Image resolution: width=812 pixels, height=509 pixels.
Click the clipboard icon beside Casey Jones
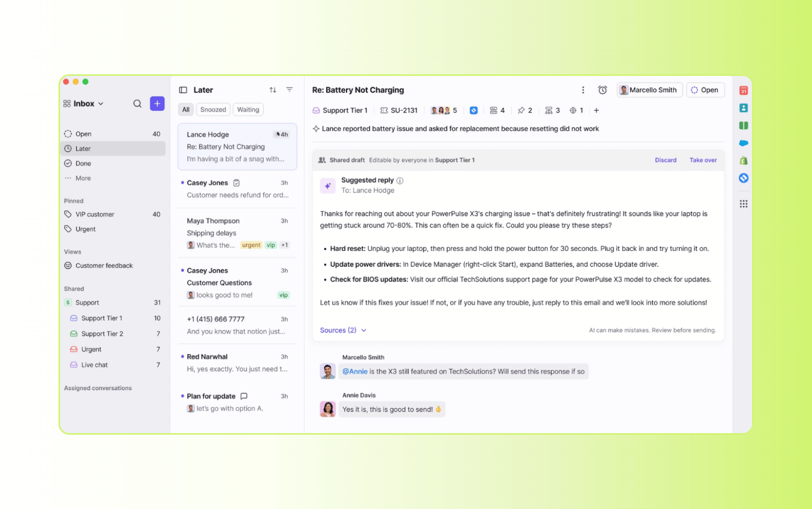click(237, 183)
